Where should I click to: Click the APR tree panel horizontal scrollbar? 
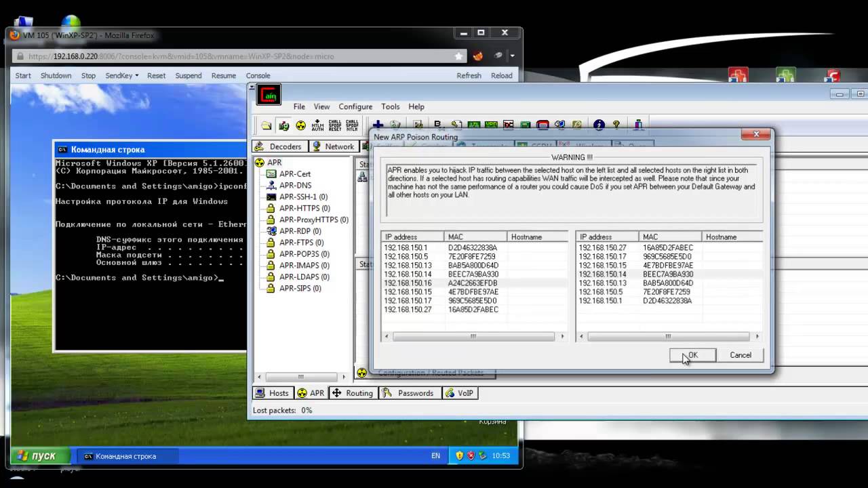pos(302,377)
